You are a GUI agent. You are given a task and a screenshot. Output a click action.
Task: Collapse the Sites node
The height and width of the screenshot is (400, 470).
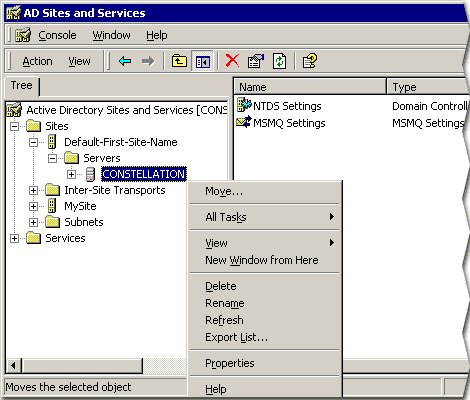[14, 126]
